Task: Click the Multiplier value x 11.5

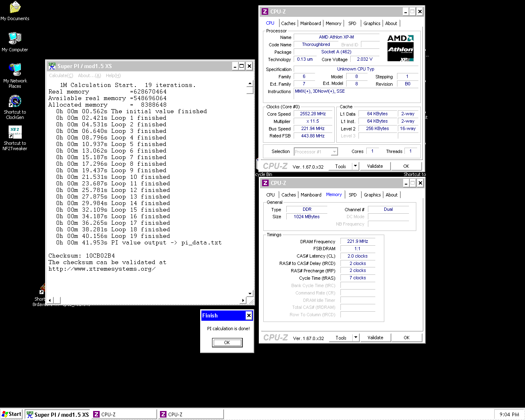Action: coord(313,121)
